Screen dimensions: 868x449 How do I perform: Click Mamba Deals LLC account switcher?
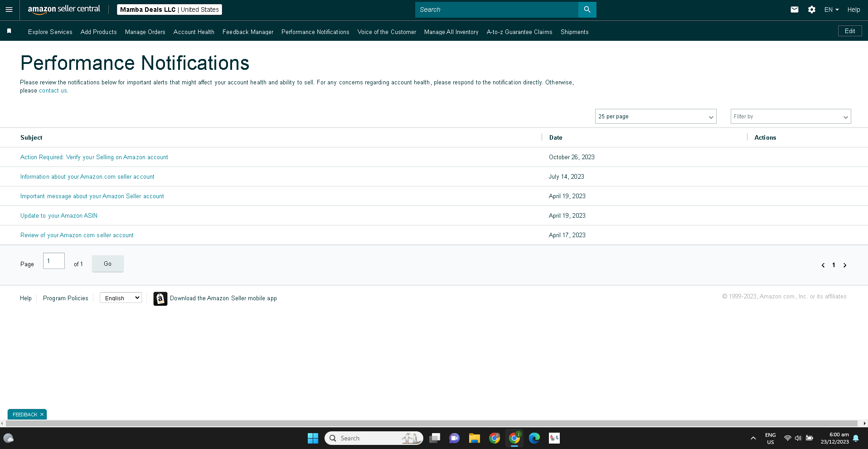[x=170, y=10]
